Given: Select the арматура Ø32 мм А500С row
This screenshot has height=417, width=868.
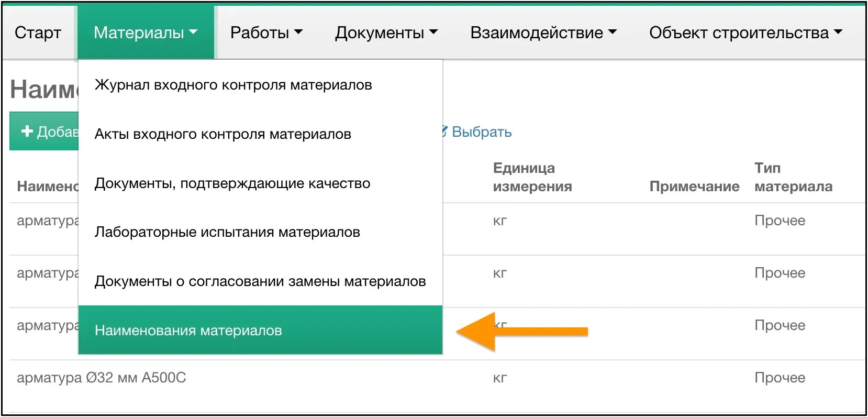Looking at the screenshot, I should tap(103, 377).
